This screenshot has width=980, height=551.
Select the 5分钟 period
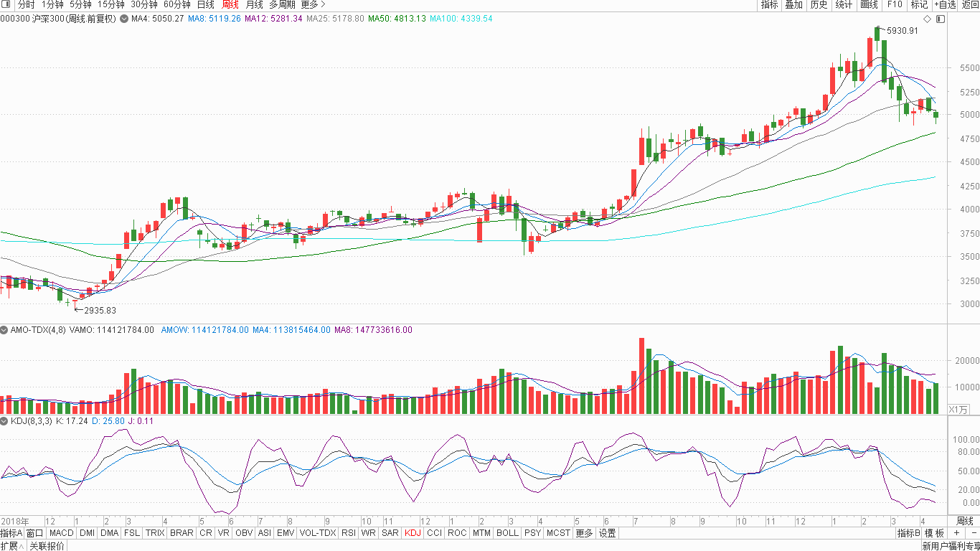click(80, 4)
